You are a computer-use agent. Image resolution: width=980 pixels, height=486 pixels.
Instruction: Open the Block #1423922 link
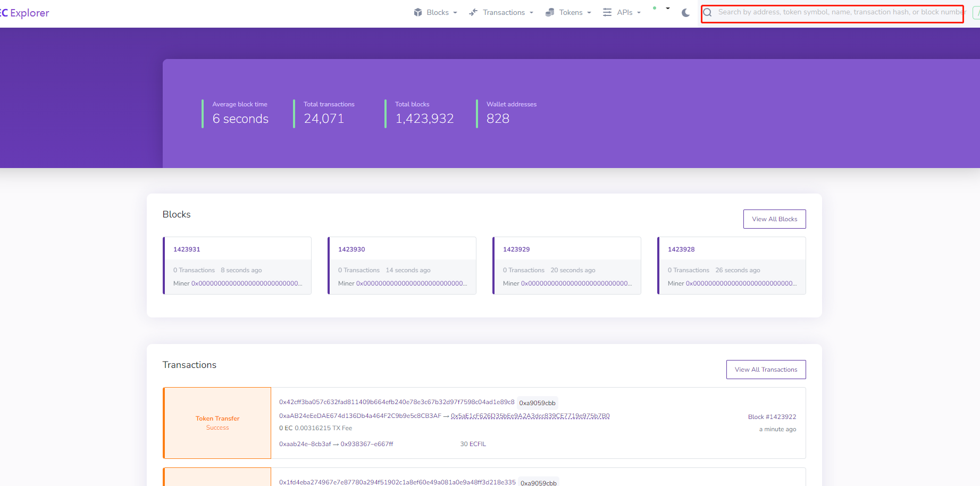tap(772, 417)
